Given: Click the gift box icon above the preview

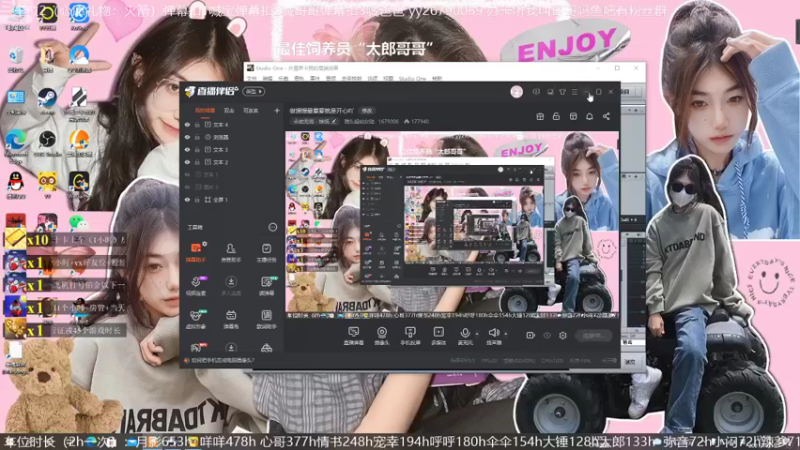Looking at the screenshot, I should click(540, 116).
